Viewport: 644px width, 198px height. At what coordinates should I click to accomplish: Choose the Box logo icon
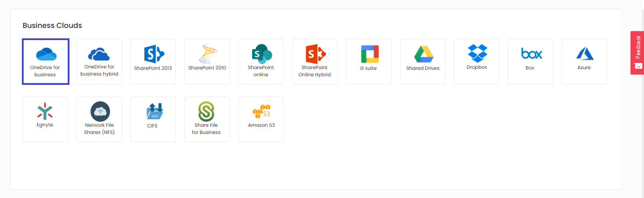(532, 54)
